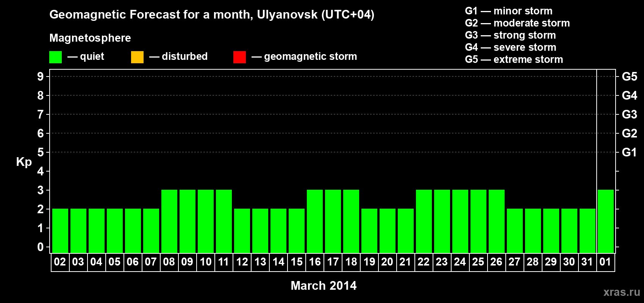Click the date label 31
Image resolution: width=644 pixels, height=303 pixels.
(587, 262)
